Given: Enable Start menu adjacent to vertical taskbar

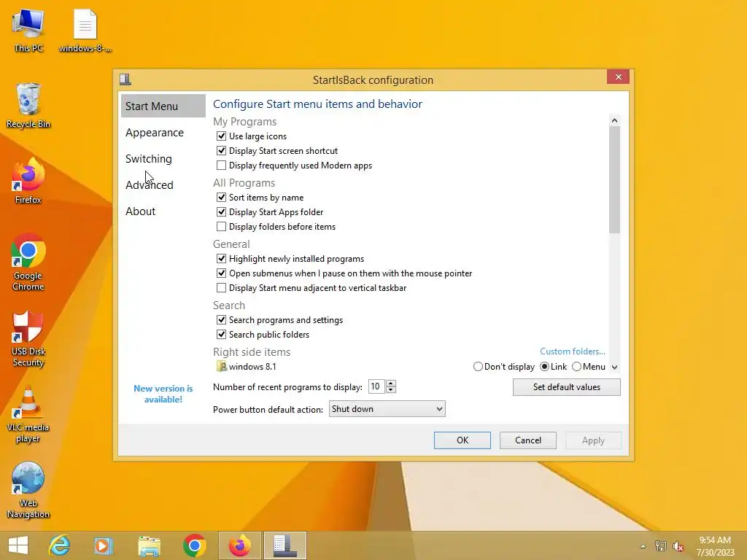Looking at the screenshot, I should (221, 287).
